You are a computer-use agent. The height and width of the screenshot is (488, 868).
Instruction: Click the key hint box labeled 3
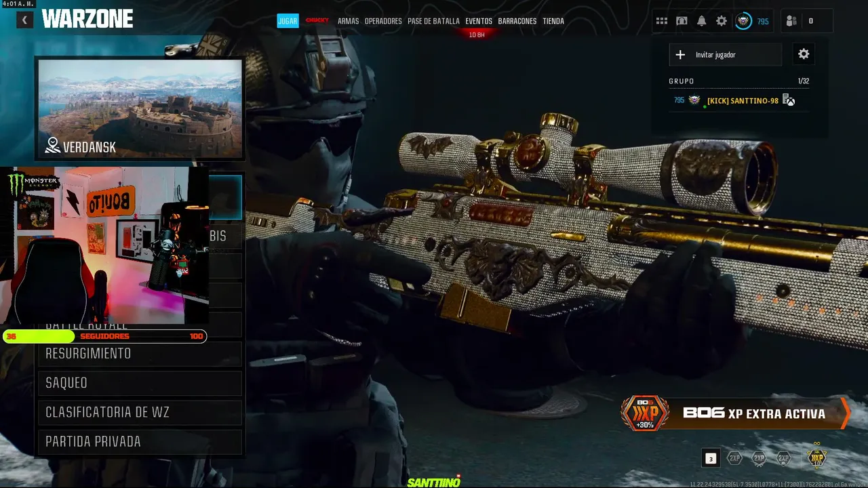[x=711, y=459]
